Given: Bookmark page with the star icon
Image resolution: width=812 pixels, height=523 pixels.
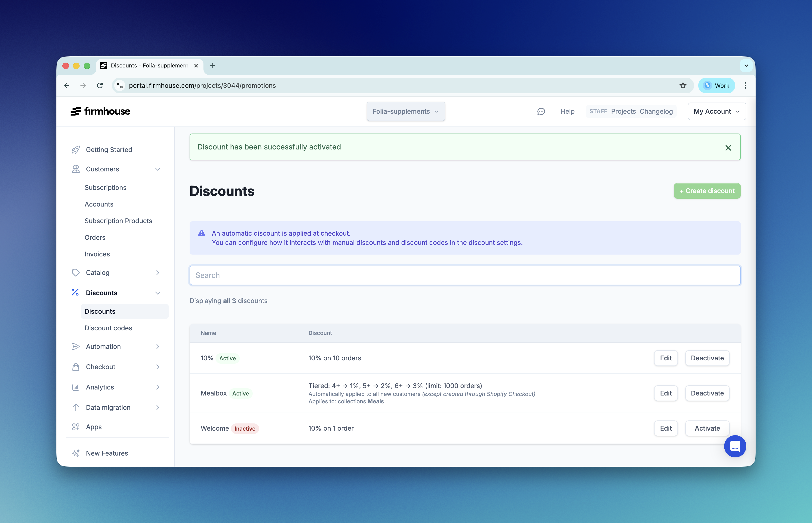Looking at the screenshot, I should pyautogui.click(x=683, y=85).
